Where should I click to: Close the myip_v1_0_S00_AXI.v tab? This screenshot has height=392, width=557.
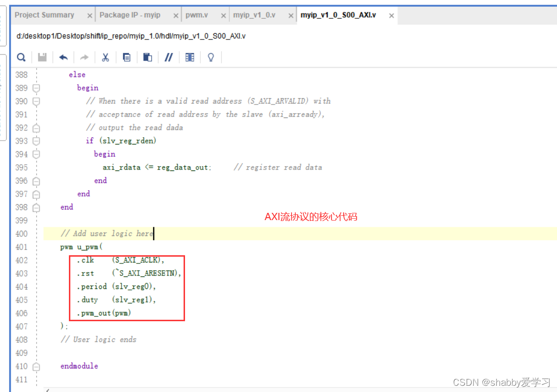[391, 15]
